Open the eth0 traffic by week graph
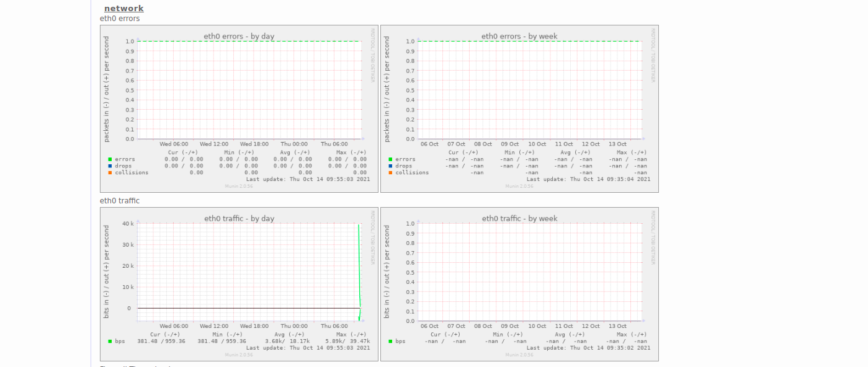The height and width of the screenshot is (367, 868). pos(519,284)
